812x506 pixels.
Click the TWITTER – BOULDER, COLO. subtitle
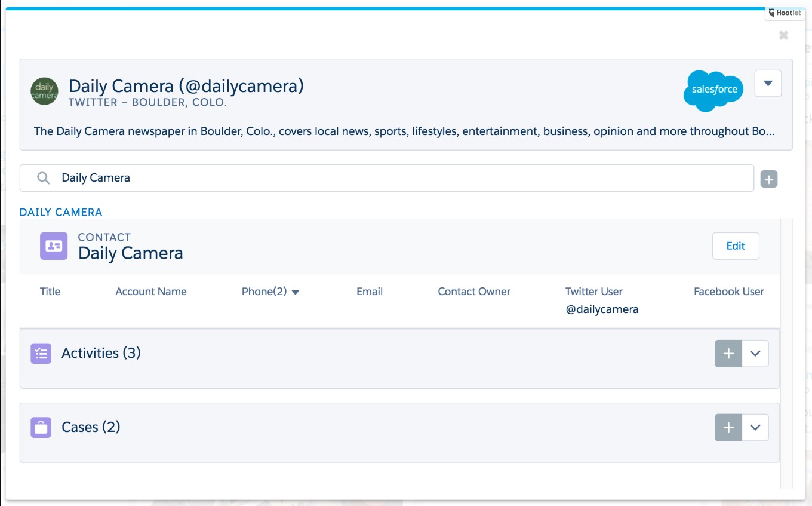[x=147, y=102]
